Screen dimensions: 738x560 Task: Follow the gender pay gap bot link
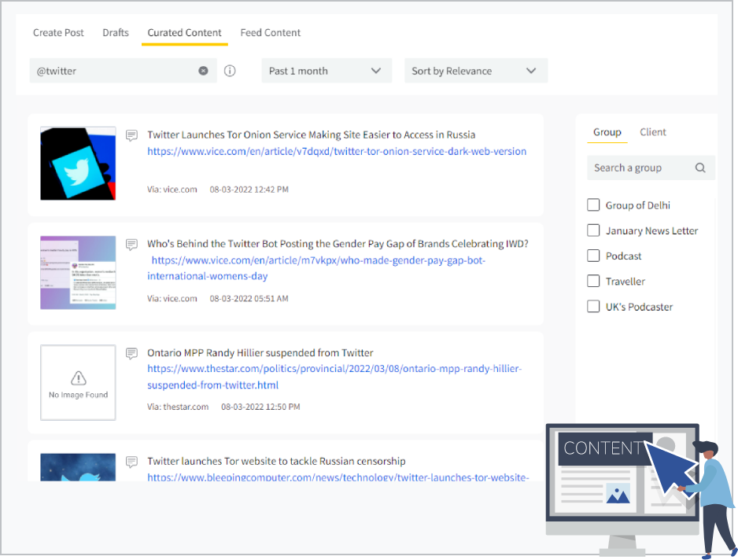[x=316, y=268]
